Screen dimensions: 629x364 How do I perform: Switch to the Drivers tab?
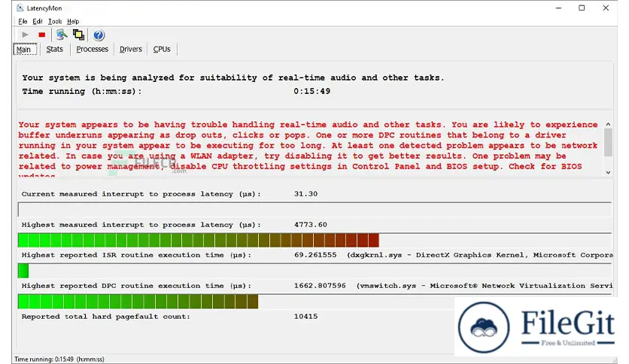point(131,49)
